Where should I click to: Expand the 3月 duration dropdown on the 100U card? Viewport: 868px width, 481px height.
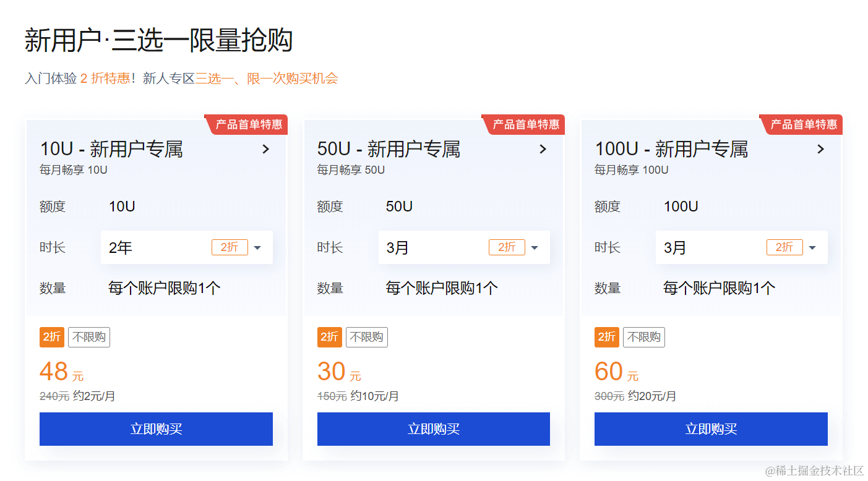click(812, 247)
